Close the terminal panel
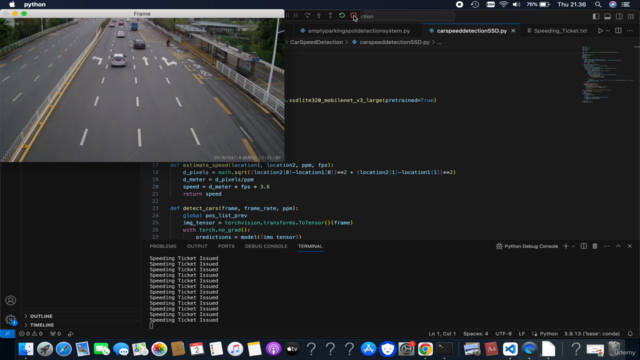This screenshot has height=360, width=640. [x=630, y=246]
